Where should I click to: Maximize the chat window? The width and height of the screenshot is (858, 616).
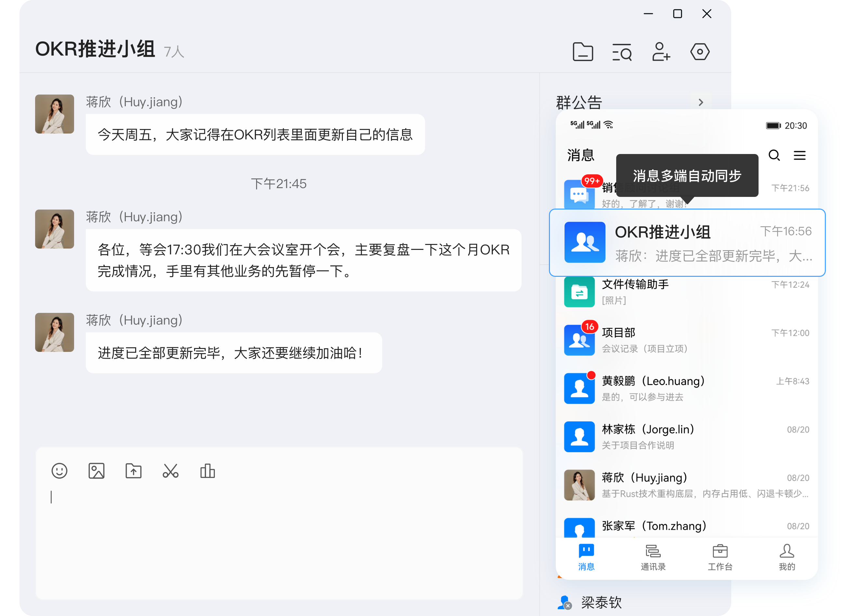pyautogui.click(x=678, y=14)
